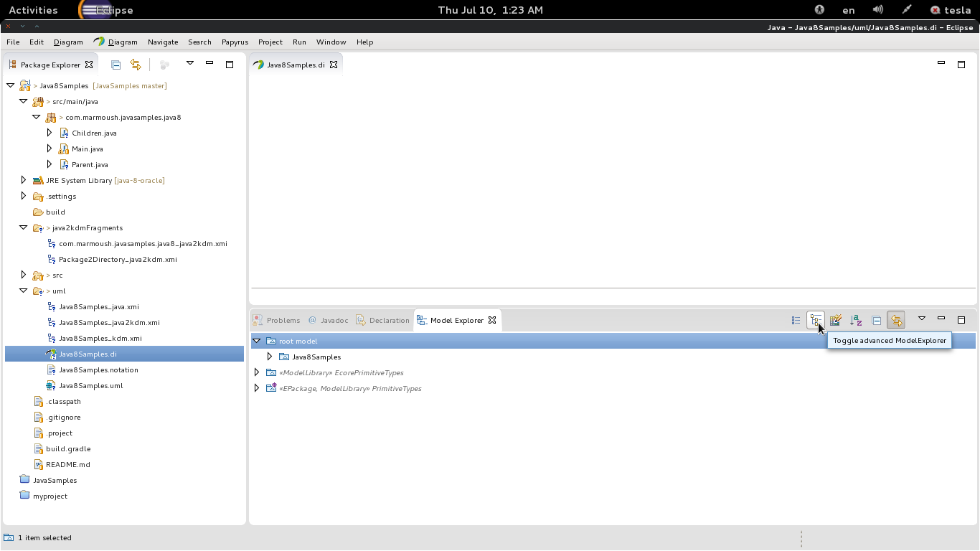Click the disabled focus task icon in Package Explorer

[x=164, y=65]
